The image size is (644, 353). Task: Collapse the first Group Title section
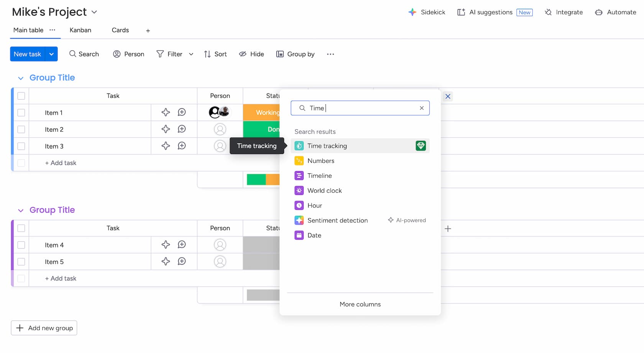point(21,78)
